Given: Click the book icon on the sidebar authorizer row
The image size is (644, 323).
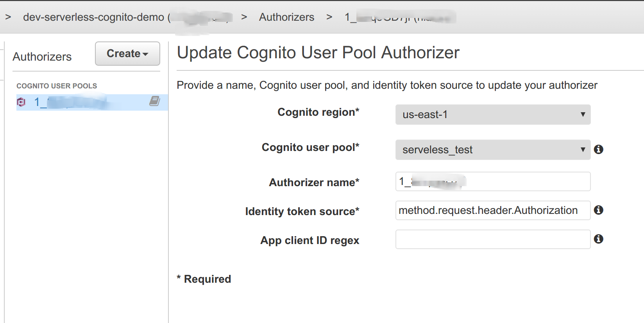Looking at the screenshot, I should [x=155, y=101].
